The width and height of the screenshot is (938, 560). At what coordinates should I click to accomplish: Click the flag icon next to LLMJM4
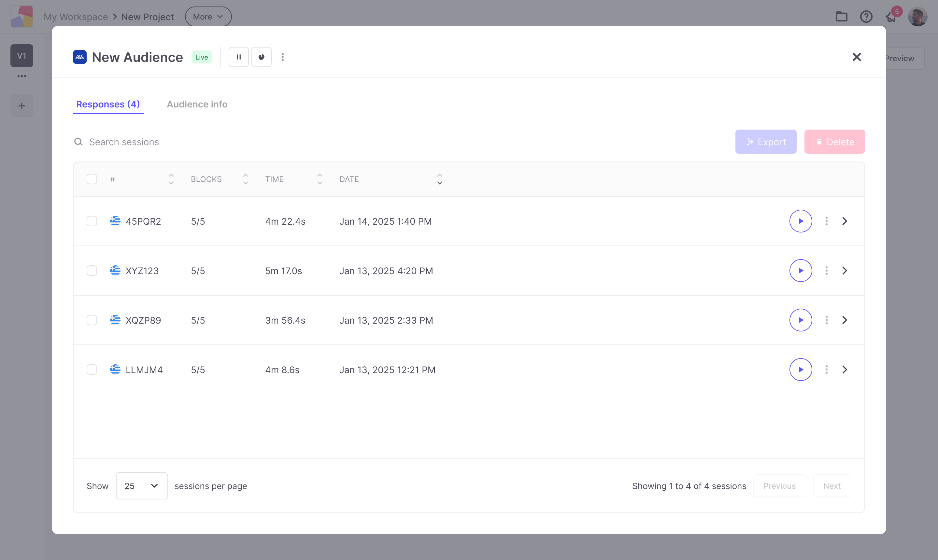point(115,369)
